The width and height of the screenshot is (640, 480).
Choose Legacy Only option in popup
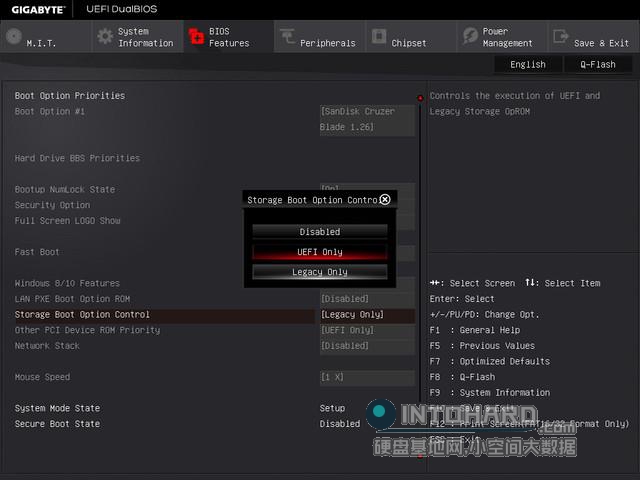(x=320, y=272)
